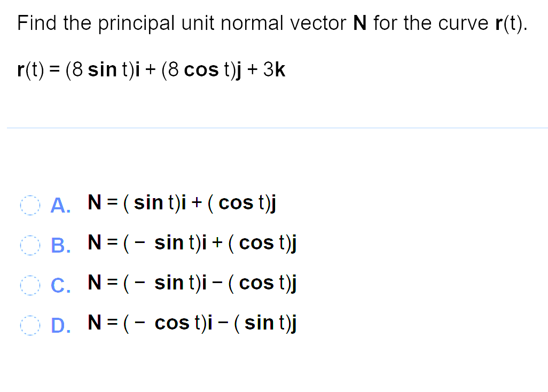Choose answer B with (− sin t)i + (cos t)j
Viewport: 548px width, 392px height.
pyautogui.click(x=191, y=242)
